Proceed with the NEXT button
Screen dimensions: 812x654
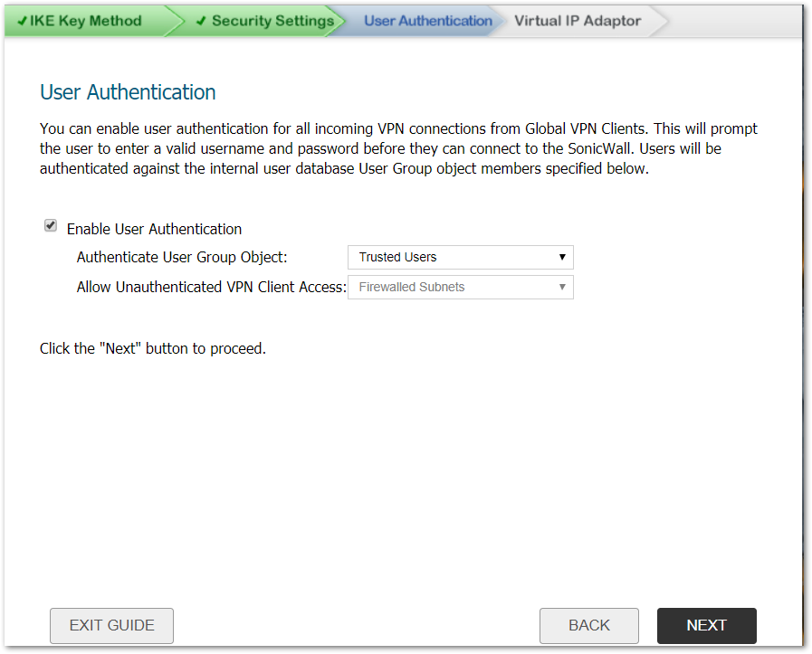[x=706, y=625]
